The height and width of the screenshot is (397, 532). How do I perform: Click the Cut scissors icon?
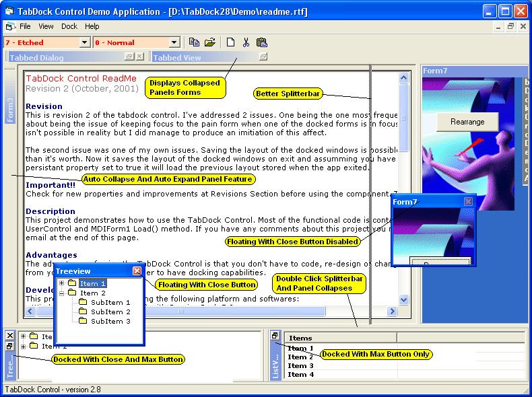(x=246, y=42)
